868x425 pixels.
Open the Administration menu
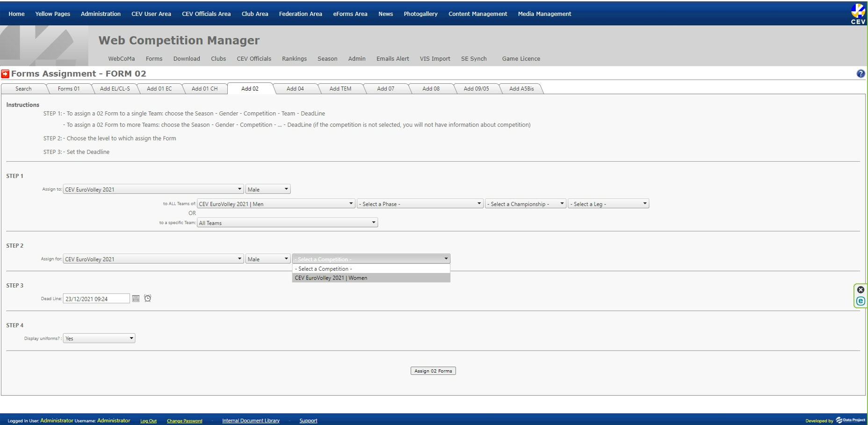point(101,14)
